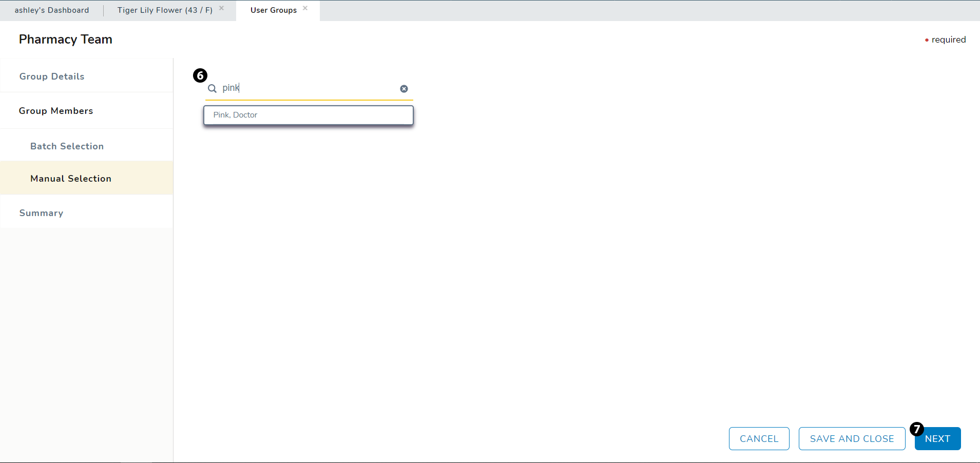Image resolution: width=980 pixels, height=463 pixels.
Task: Choose Manual Selection in the sidebar
Action: pyautogui.click(x=71, y=179)
